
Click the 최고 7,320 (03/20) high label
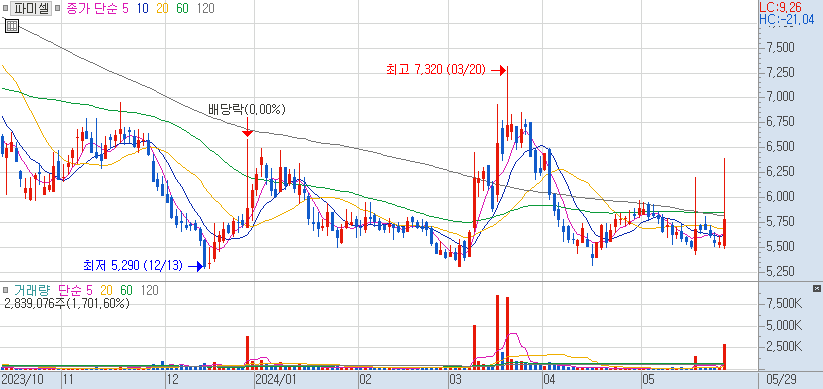point(436,69)
